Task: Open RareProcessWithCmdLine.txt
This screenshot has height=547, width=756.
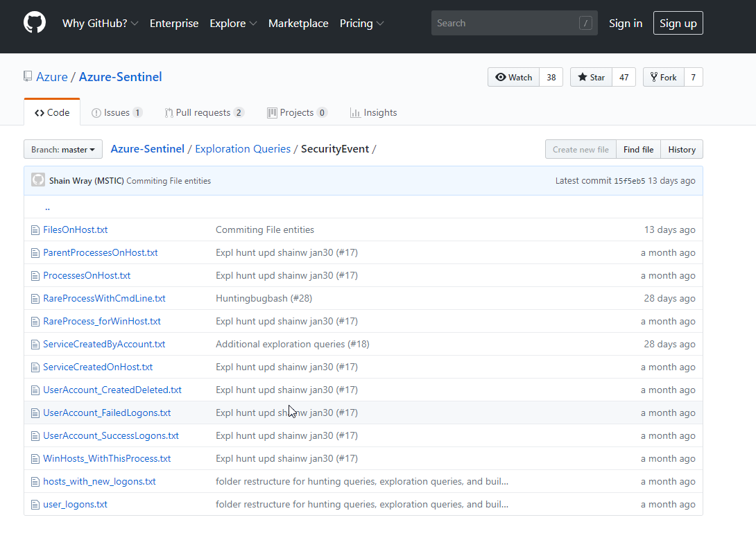Action: pos(104,298)
